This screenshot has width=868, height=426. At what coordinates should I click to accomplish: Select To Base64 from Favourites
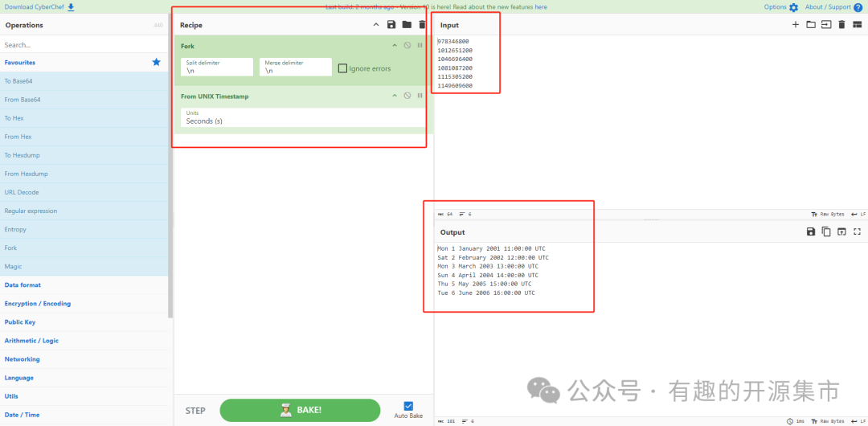click(x=18, y=81)
